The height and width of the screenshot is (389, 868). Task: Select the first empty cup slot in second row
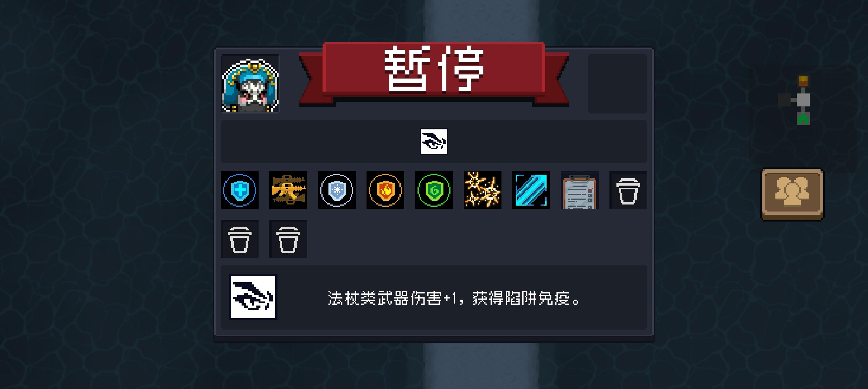240,239
